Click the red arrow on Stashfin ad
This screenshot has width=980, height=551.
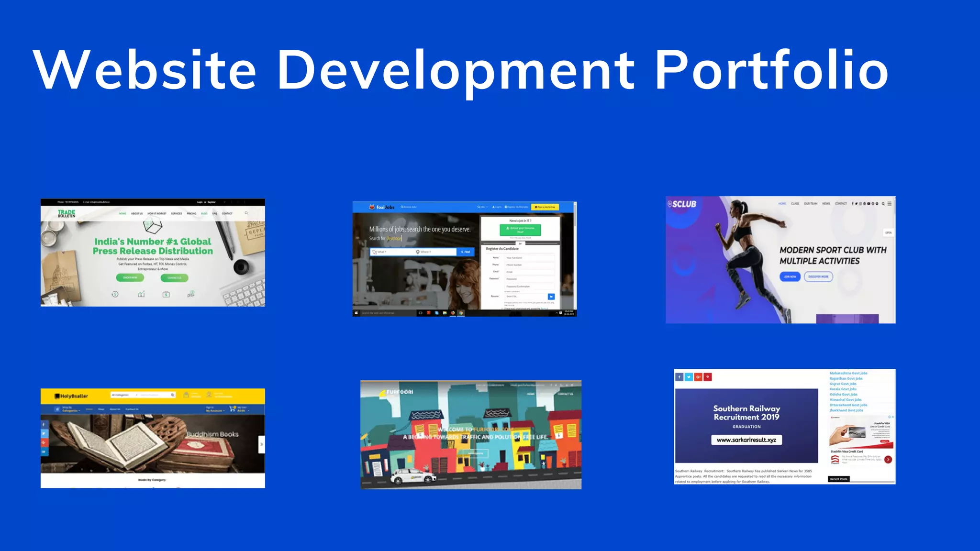tap(888, 460)
